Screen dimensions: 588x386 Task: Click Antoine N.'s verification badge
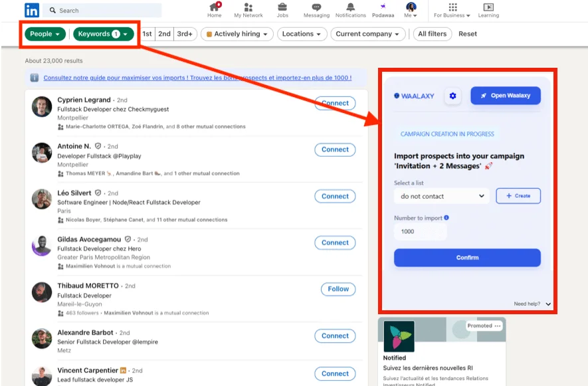[98, 146]
